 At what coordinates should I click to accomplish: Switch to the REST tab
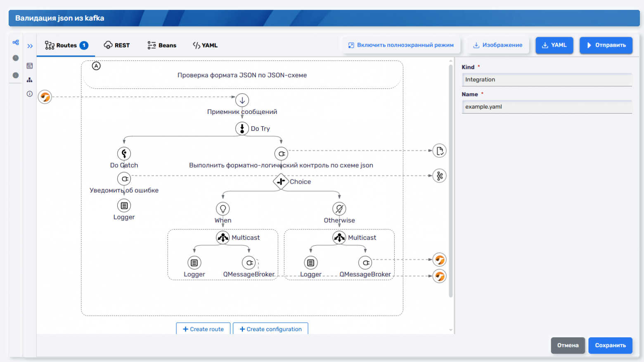tap(117, 45)
